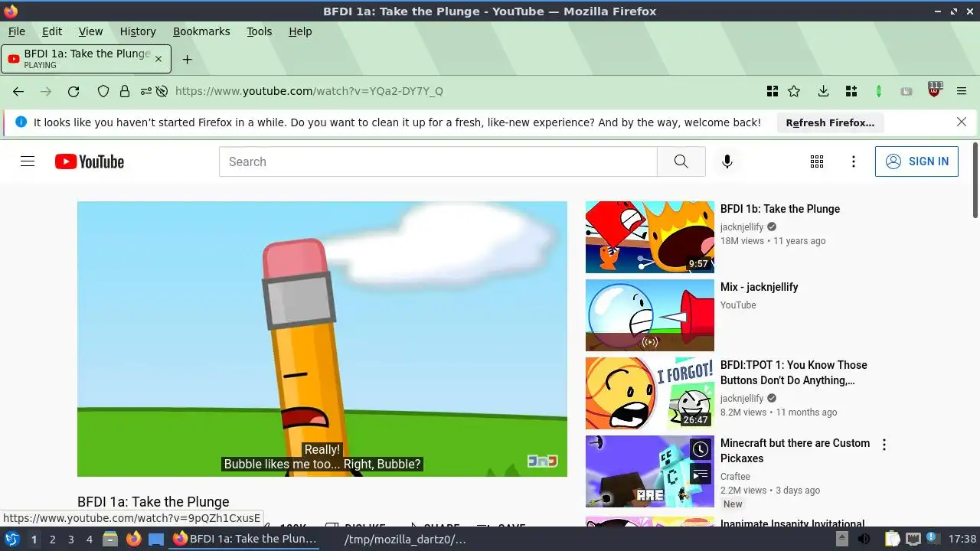This screenshot has height=551, width=980.
Task: Go to the YouTube home logo
Action: pyautogui.click(x=89, y=161)
